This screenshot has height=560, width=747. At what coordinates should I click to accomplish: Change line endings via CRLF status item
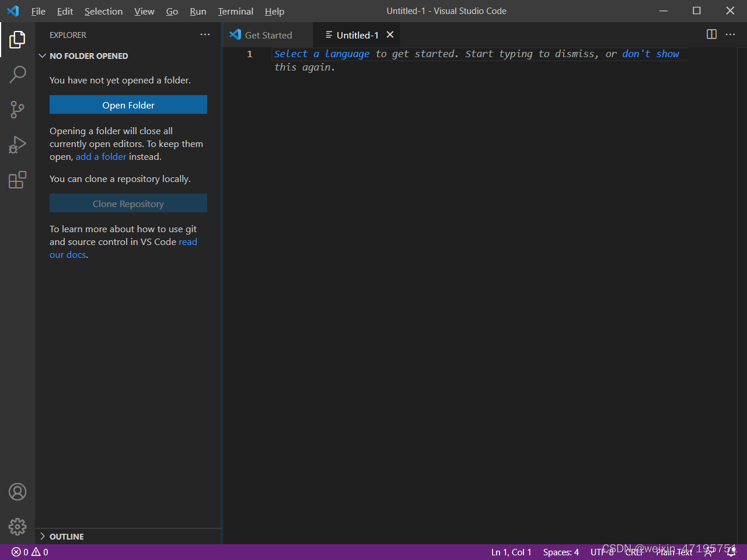coord(634,552)
